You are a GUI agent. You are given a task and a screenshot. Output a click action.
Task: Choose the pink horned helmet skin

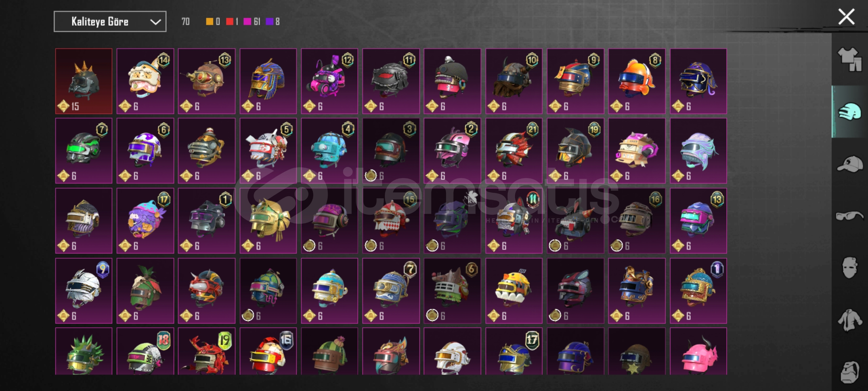pyautogui.click(x=698, y=351)
